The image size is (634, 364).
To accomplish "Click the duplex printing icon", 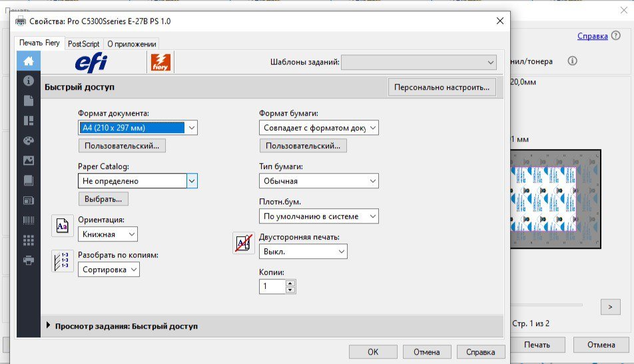I will coord(244,243).
